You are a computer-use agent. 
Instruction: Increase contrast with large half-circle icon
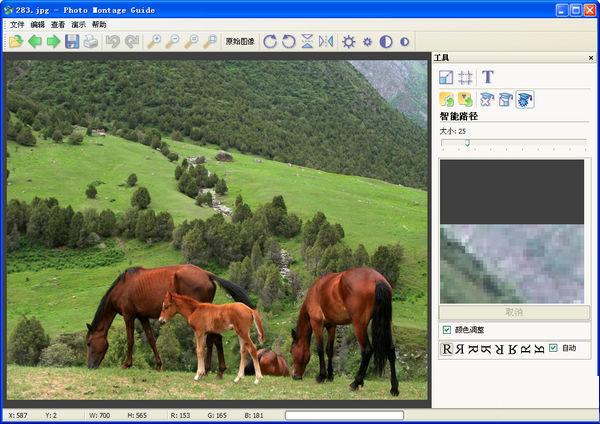click(x=386, y=41)
